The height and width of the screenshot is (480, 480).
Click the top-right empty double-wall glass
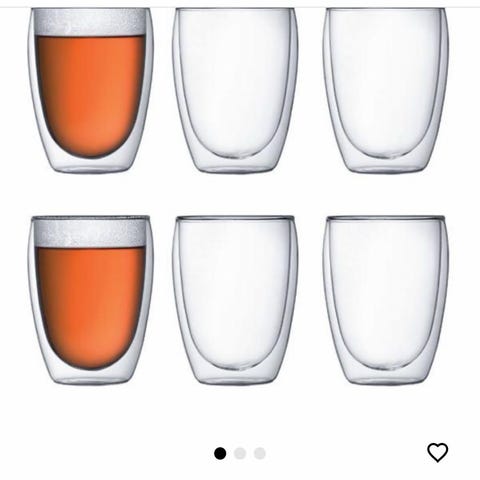point(386,90)
